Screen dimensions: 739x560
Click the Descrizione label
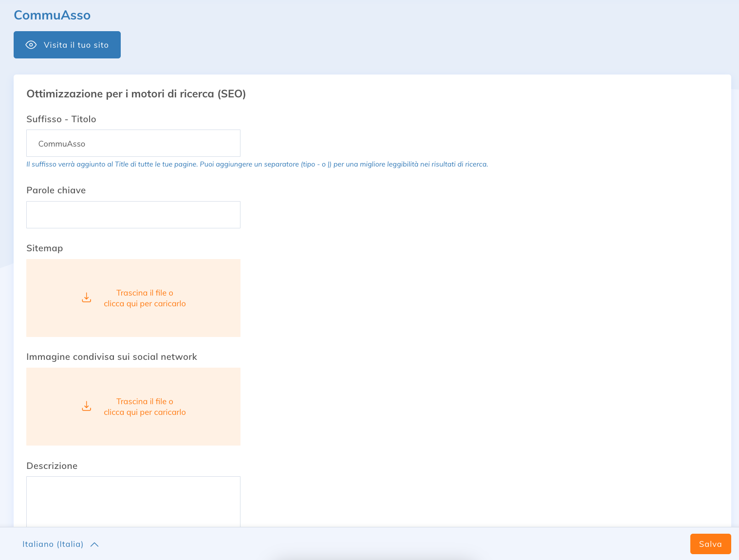click(x=52, y=466)
